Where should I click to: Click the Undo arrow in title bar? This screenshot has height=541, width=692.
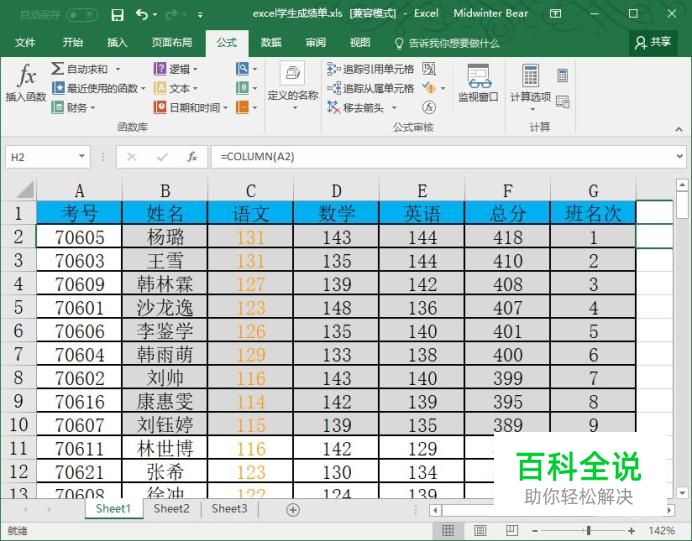click(x=142, y=15)
